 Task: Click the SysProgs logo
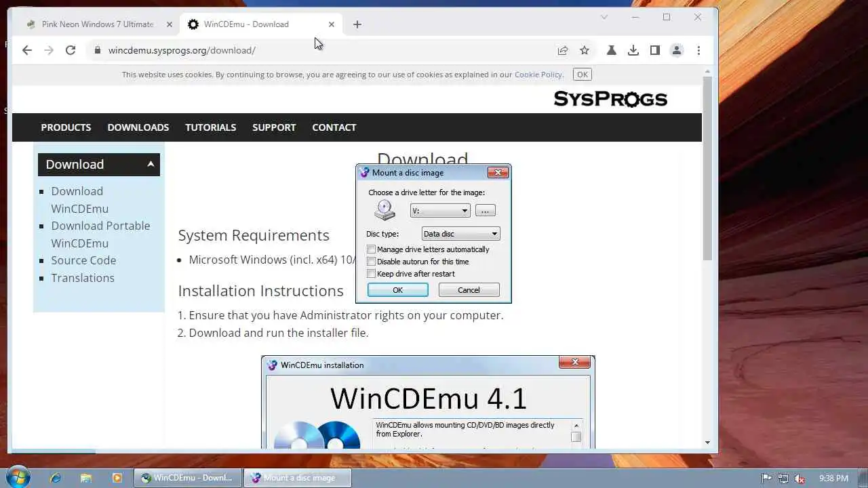pyautogui.click(x=610, y=99)
